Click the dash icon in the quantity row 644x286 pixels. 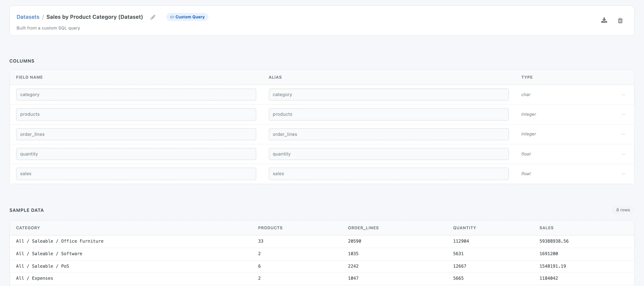coord(623,154)
